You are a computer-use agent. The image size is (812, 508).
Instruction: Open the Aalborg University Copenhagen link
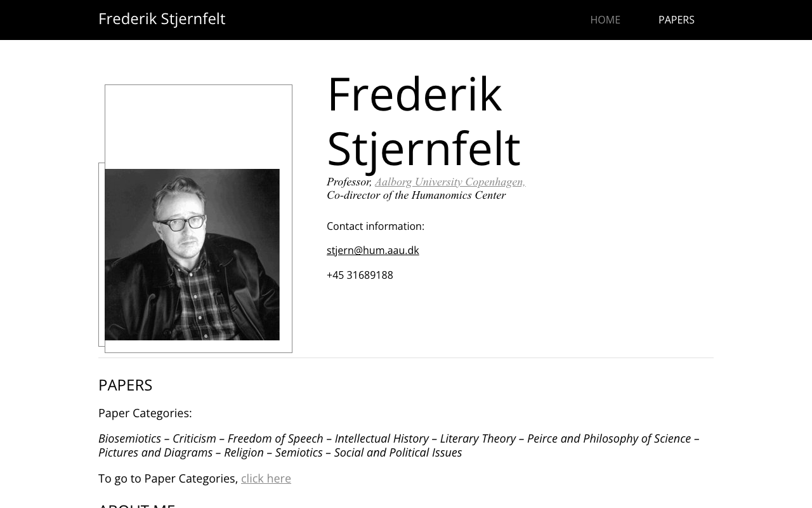coord(450,182)
